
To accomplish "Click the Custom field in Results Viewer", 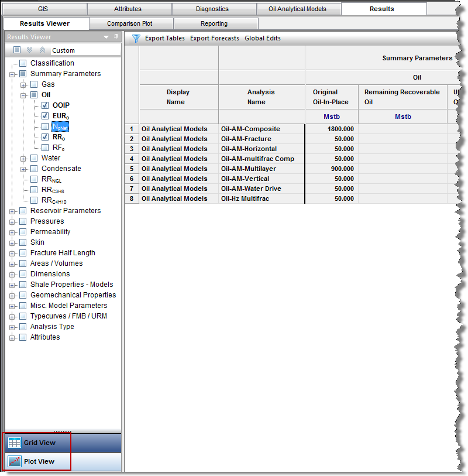I will pos(64,51).
